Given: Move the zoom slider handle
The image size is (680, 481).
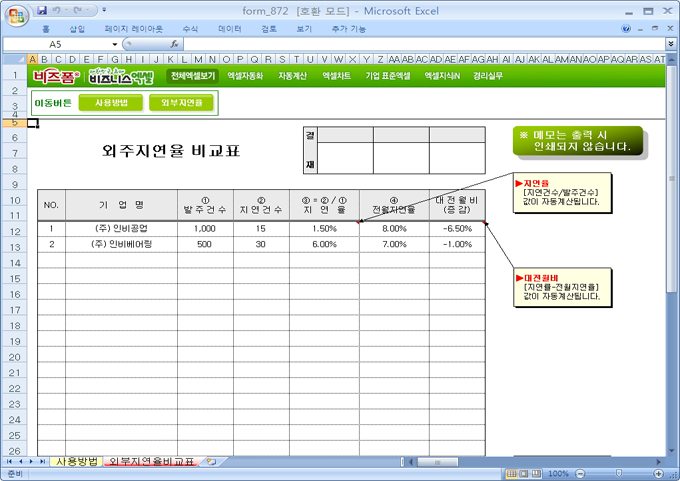Looking at the screenshot, I should click(619, 474).
